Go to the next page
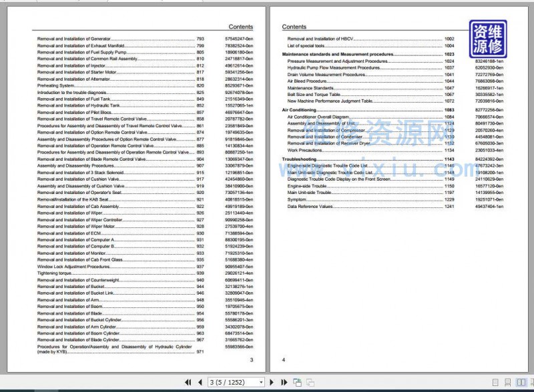This screenshot has width=534, height=392. [x=272, y=383]
